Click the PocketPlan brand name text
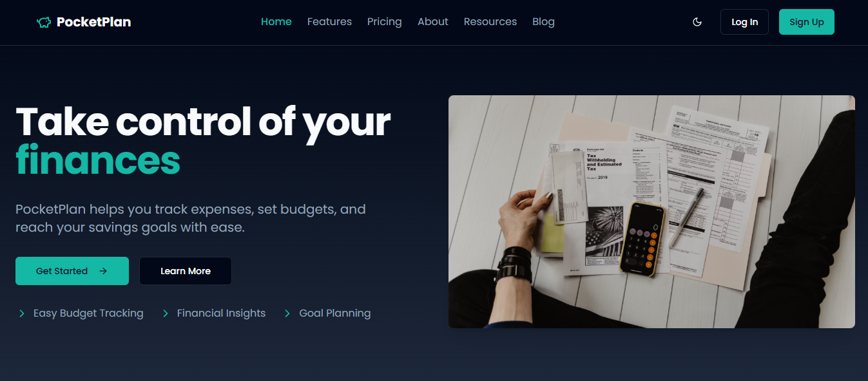868x381 pixels. click(93, 22)
